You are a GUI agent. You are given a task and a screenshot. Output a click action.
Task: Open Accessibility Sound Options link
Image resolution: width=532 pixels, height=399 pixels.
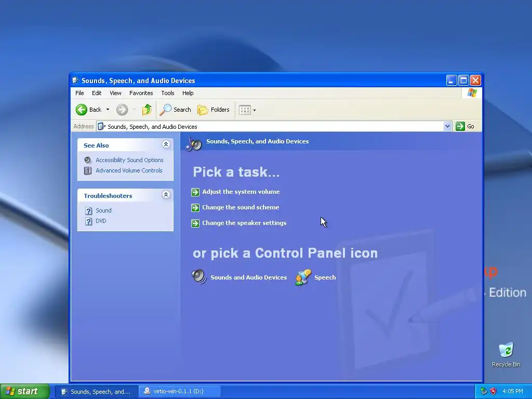coord(129,160)
